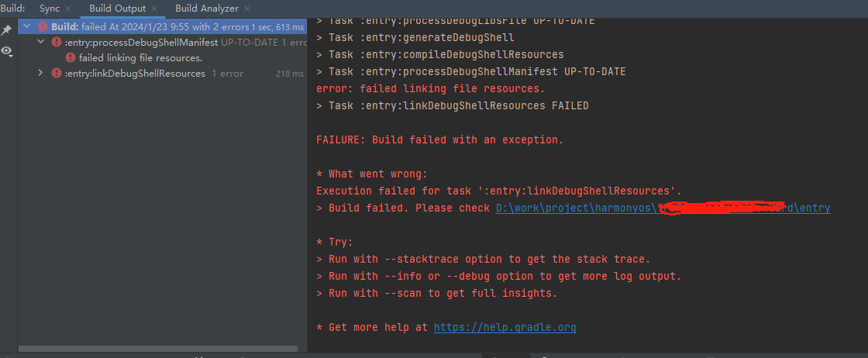Expand the :entry:linkDebugShellResources node

pyautogui.click(x=40, y=73)
